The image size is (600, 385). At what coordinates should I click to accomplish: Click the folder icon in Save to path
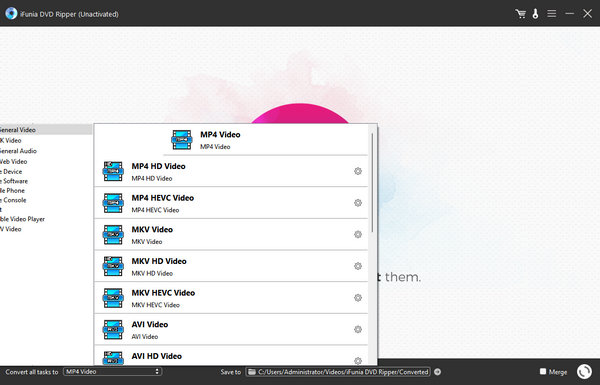click(x=251, y=372)
